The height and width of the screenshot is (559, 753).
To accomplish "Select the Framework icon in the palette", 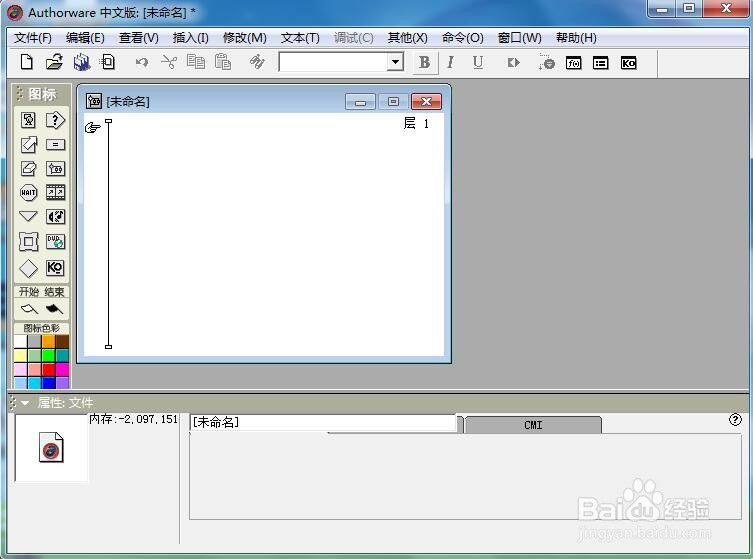I will tap(28, 242).
